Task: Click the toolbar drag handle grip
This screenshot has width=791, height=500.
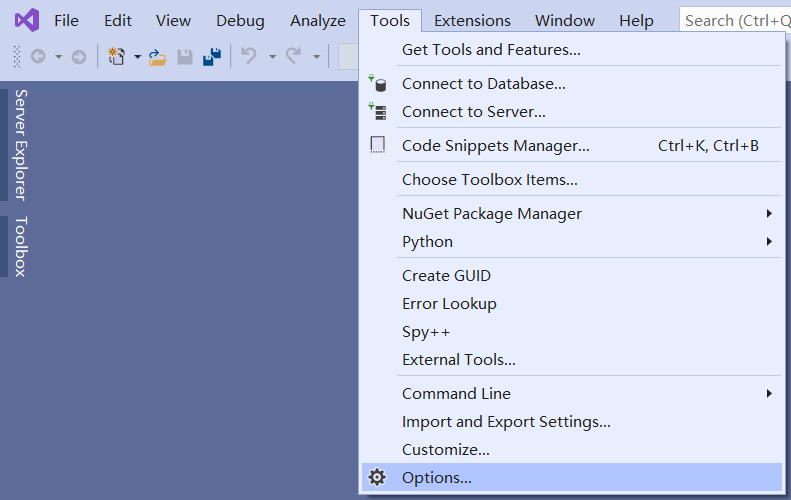Action: [x=17, y=57]
